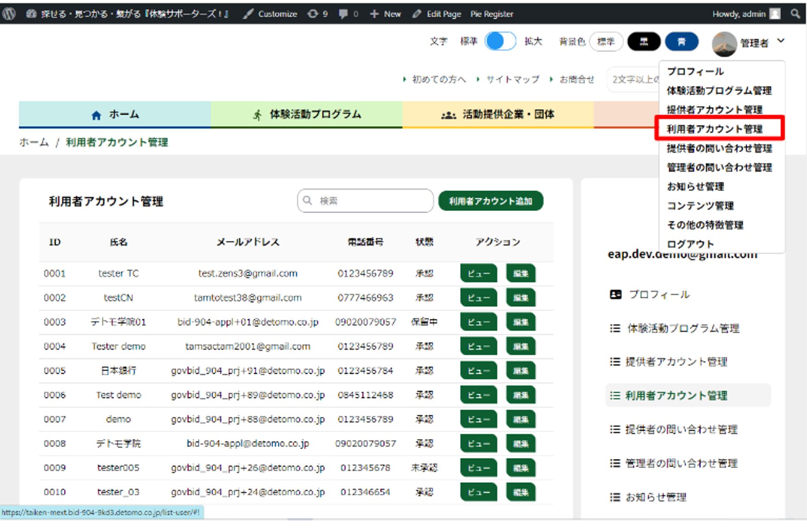The image size is (807, 532).
Task: Click the WordPress logo in the admin bar
Action: [x=8, y=13]
